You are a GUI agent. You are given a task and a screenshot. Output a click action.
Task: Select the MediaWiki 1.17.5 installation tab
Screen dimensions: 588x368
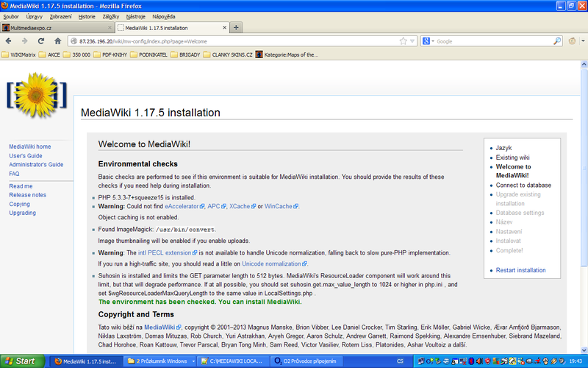172,28
